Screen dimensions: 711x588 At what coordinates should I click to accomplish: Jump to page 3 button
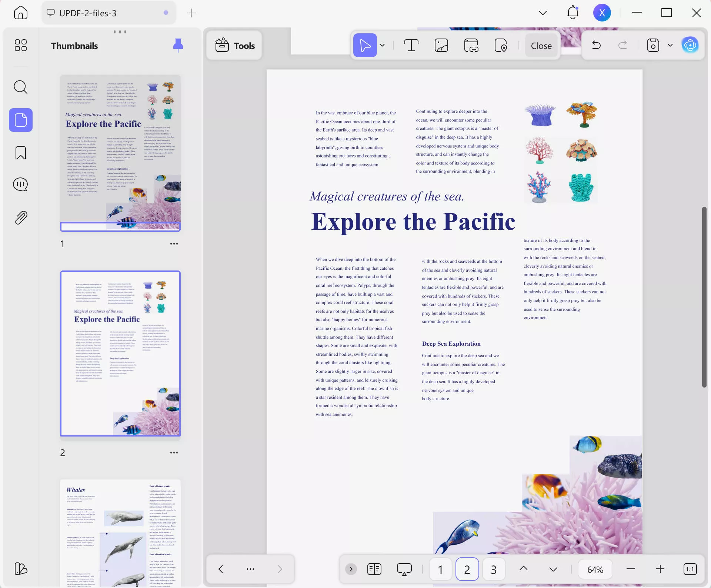[493, 569]
